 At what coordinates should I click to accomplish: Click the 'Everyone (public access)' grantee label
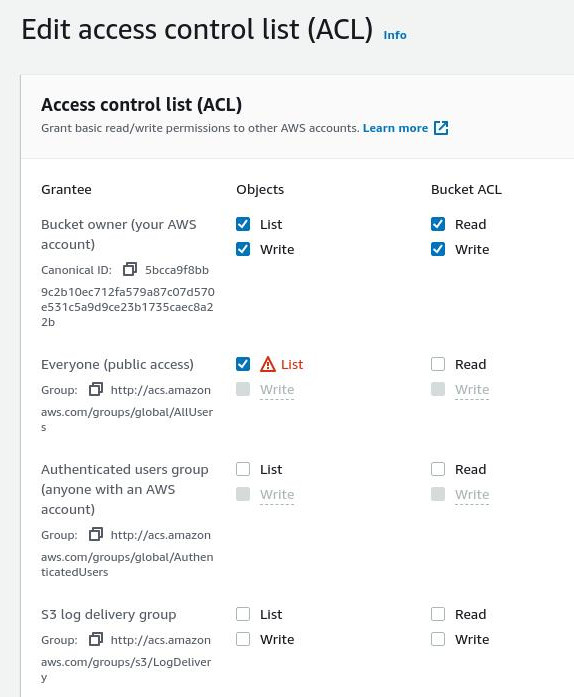click(x=117, y=365)
